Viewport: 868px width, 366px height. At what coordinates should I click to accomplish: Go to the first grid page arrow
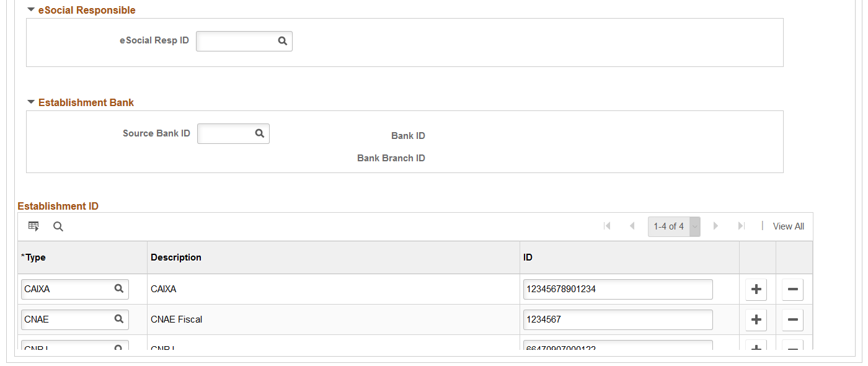point(607,226)
